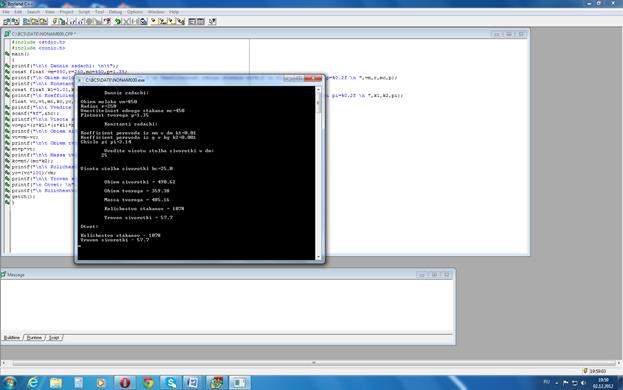Switch to Opera in taskbar

(125, 382)
